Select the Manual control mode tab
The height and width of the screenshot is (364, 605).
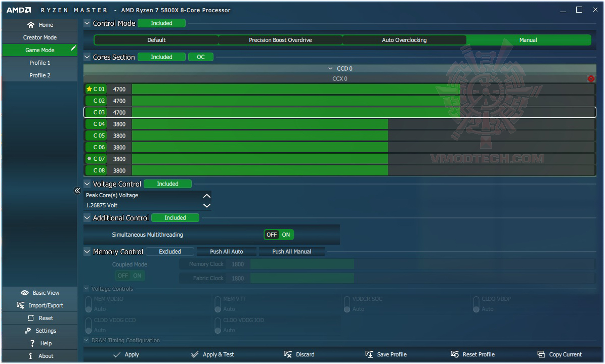pyautogui.click(x=528, y=40)
